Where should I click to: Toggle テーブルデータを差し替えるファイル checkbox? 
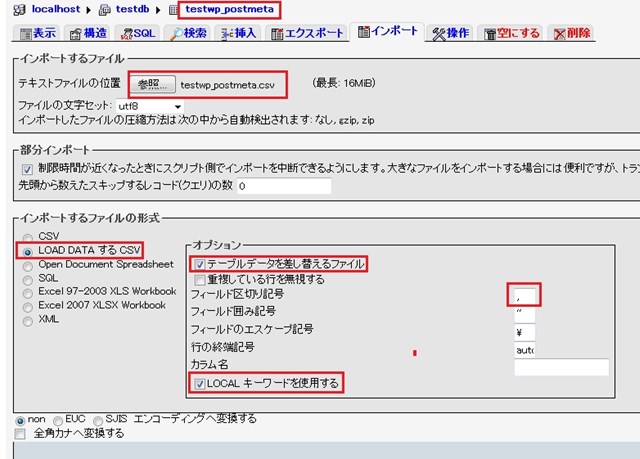click(199, 264)
